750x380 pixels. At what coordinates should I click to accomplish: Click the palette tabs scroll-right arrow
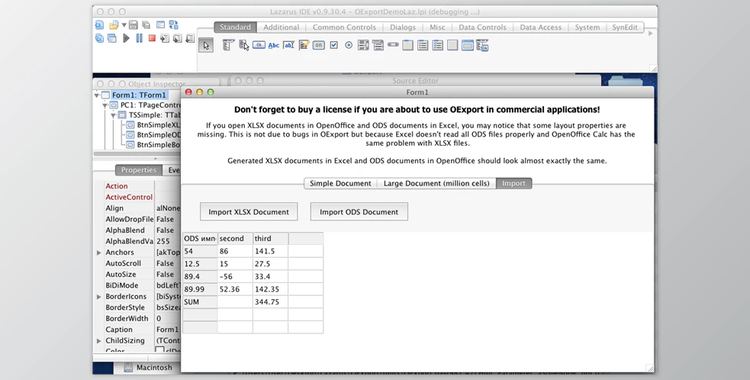[650, 33]
